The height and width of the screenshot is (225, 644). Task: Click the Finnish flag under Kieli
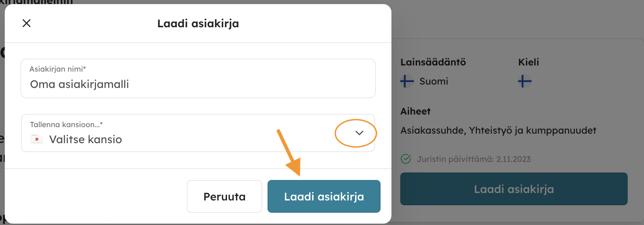coord(525,81)
